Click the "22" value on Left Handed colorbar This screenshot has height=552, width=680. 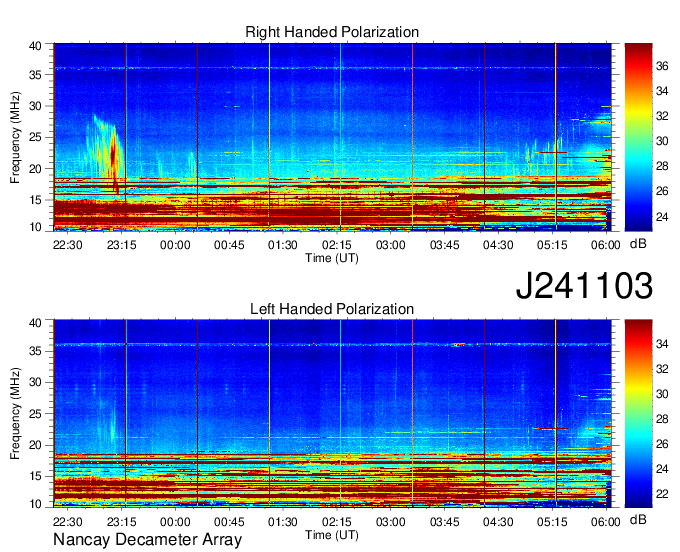[x=662, y=494]
